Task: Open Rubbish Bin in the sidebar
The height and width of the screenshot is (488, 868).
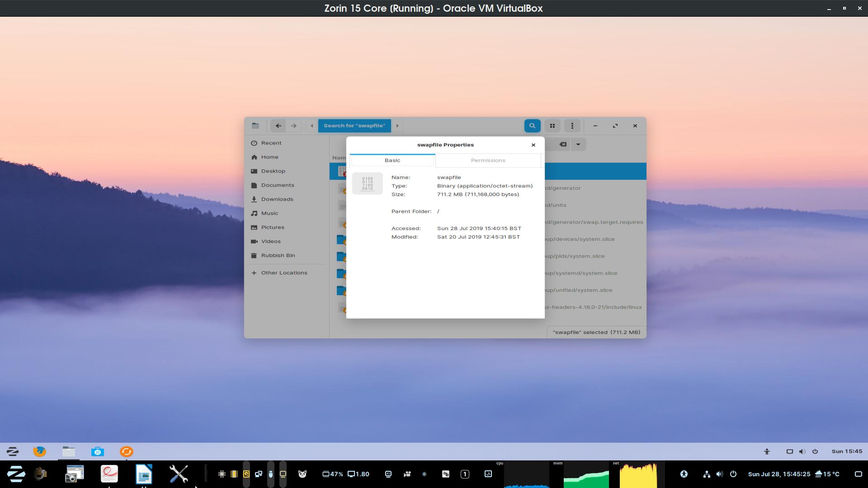Action: 287,255
